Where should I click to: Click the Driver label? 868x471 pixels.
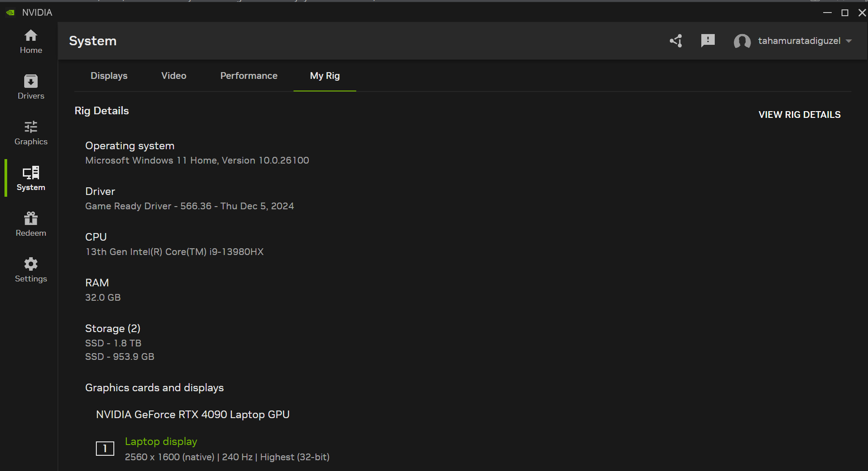point(100,191)
